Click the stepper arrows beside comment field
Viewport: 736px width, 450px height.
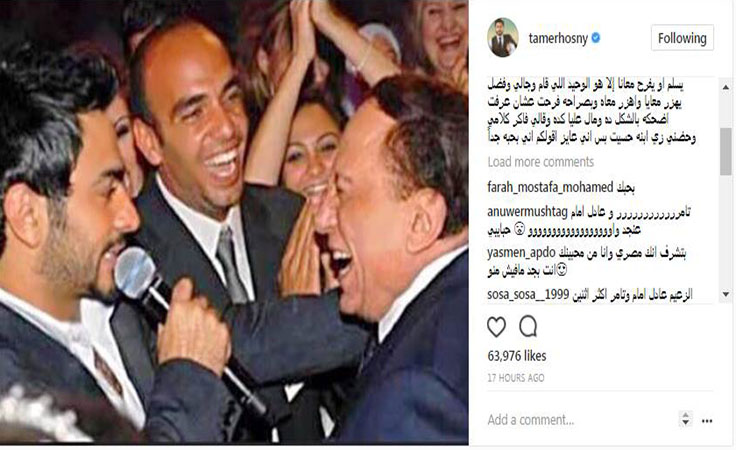coord(685,418)
